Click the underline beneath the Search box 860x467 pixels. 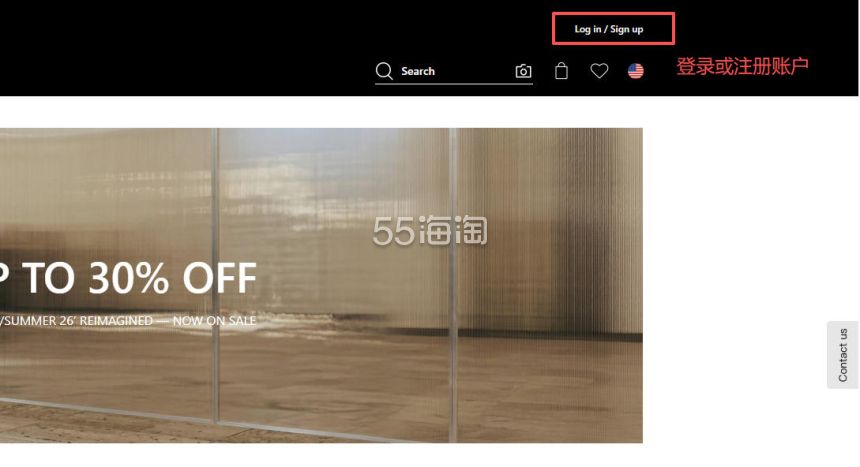(x=454, y=84)
